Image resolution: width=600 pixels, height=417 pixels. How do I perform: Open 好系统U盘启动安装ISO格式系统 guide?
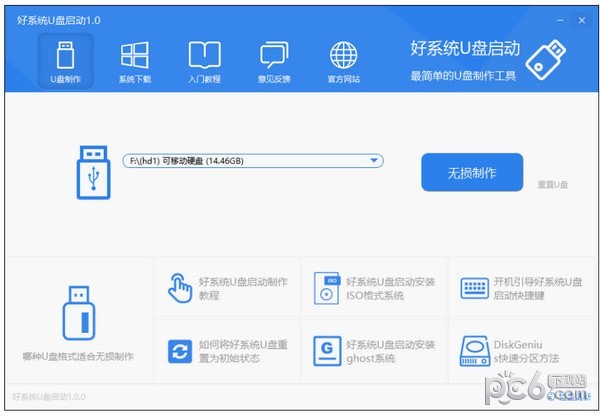pyautogui.click(x=389, y=288)
